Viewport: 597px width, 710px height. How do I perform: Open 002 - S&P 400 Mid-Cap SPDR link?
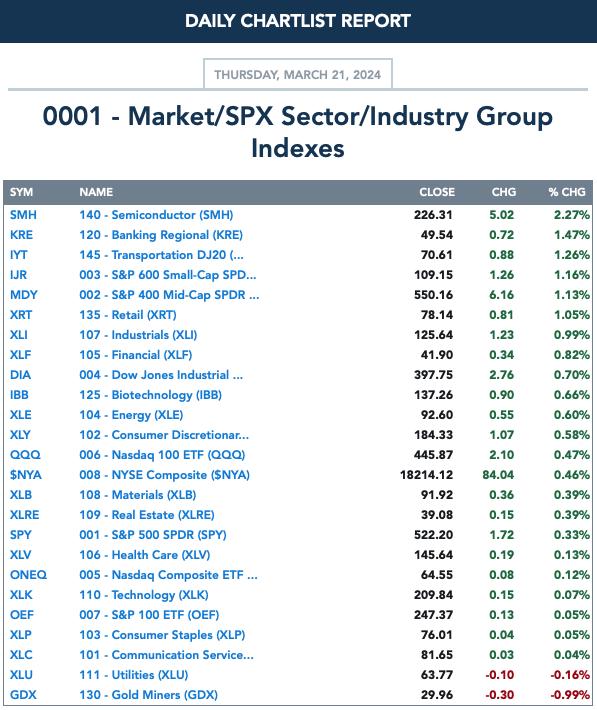click(169, 294)
